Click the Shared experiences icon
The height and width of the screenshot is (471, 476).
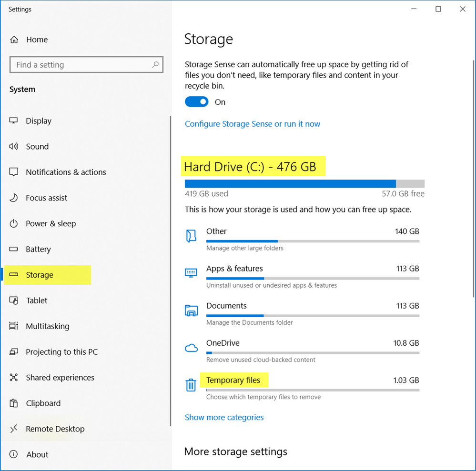coord(14,377)
